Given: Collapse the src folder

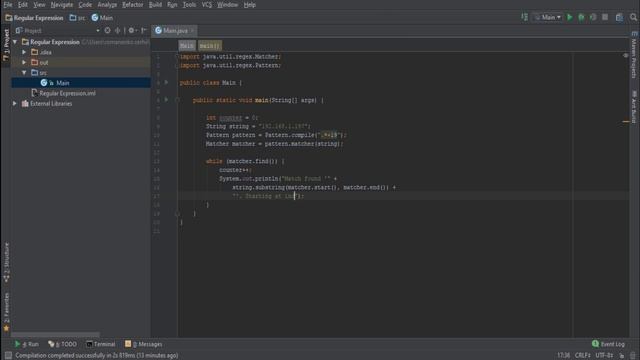Looking at the screenshot, I should click(24, 73).
